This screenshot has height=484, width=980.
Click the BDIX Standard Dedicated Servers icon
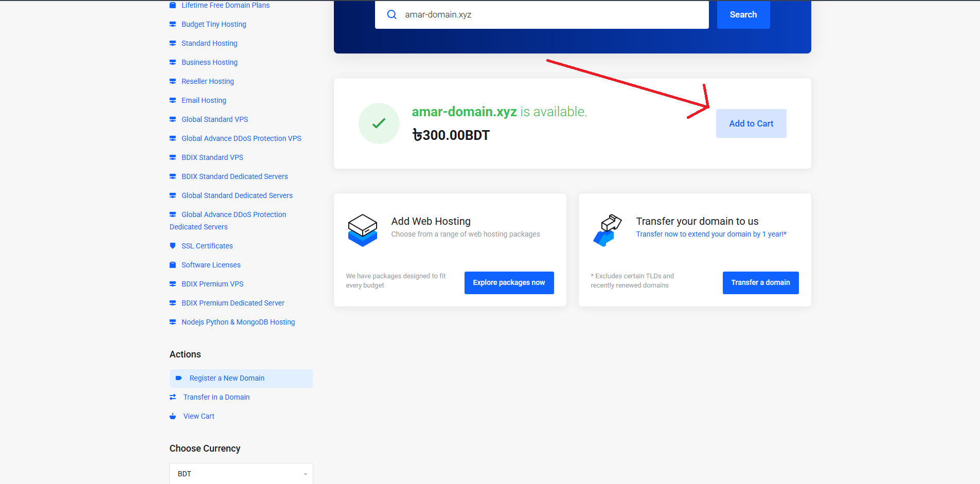(173, 176)
